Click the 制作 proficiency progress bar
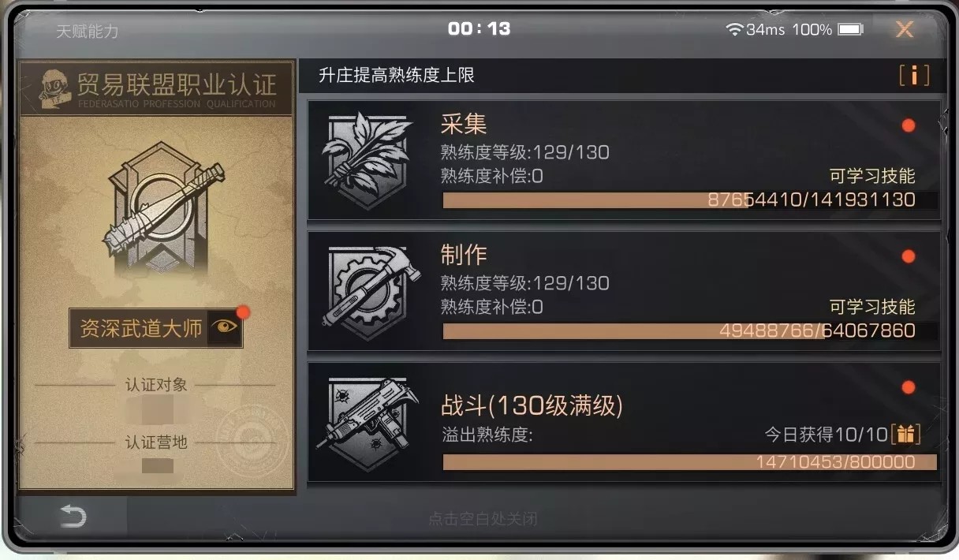This screenshot has height=560, width=959. (690, 331)
